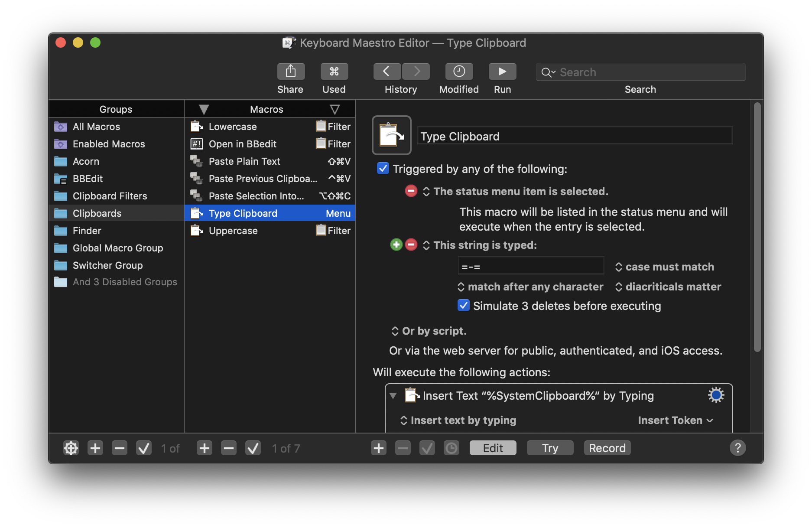Screen dimensions: 812x528
Task: Open the Used view with the command icon
Action: click(334, 71)
